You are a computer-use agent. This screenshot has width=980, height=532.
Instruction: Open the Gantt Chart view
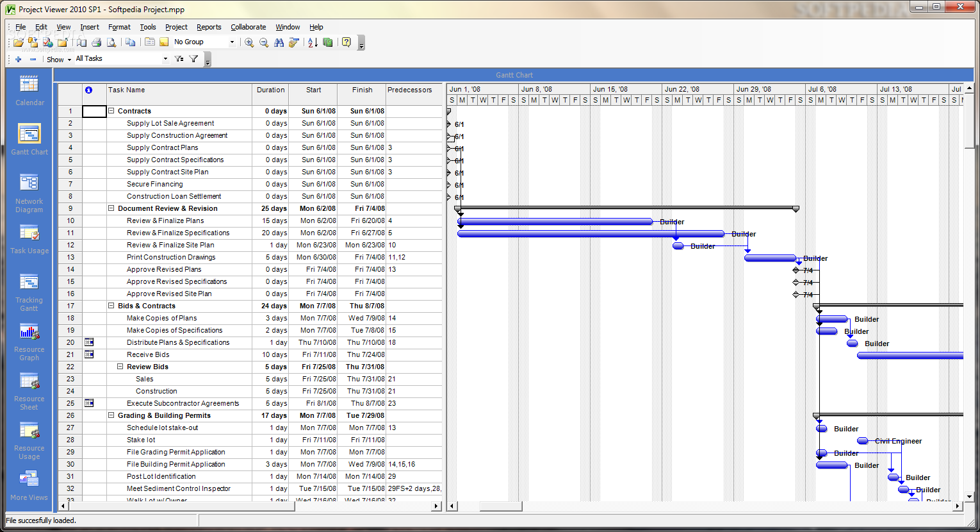pyautogui.click(x=29, y=135)
